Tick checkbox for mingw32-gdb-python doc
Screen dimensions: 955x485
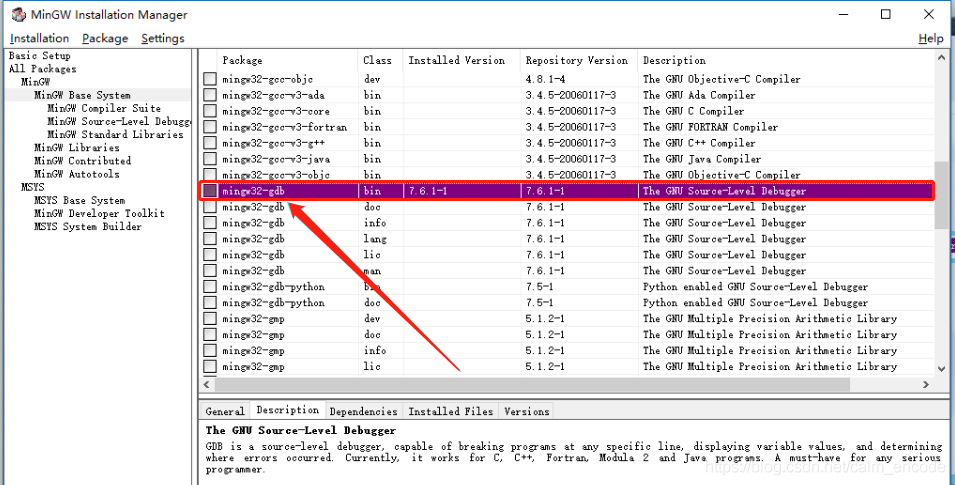point(210,303)
